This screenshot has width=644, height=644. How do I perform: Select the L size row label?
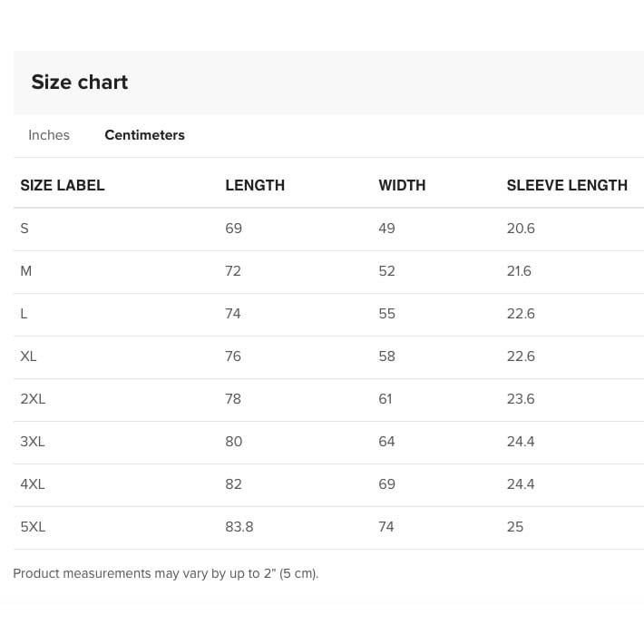coord(24,314)
